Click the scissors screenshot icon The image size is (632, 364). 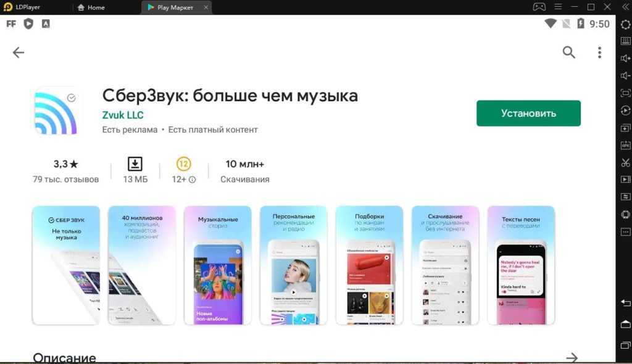(x=625, y=163)
